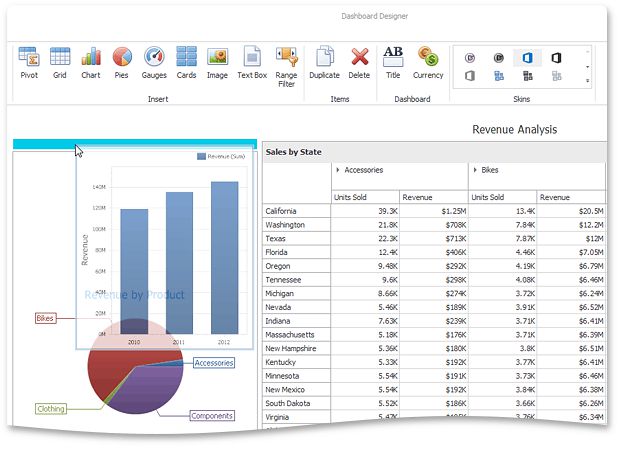Duplicate the selected dashboard item
Screen dimensions: 620x449
pos(324,62)
